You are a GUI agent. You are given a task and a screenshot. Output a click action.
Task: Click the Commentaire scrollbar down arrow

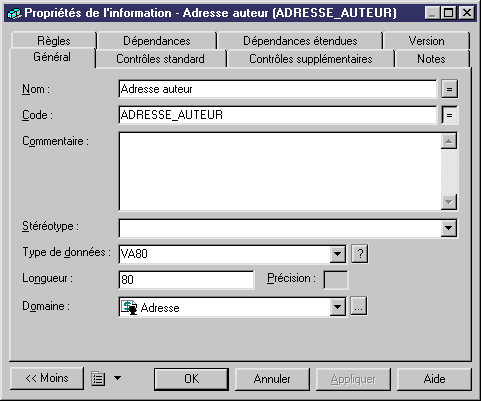point(449,202)
